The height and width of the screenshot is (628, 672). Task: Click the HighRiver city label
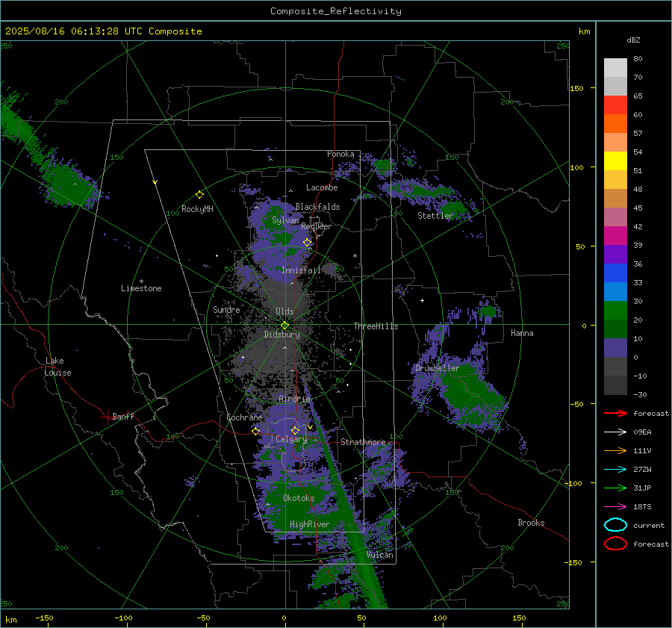[x=310, y=524]
